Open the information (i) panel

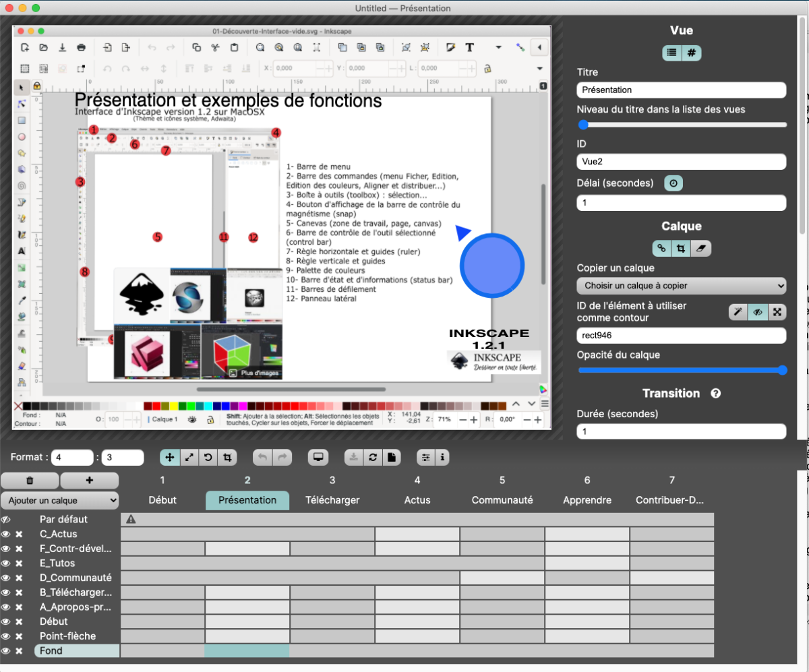pyautogui.click(x=442, y=458)
